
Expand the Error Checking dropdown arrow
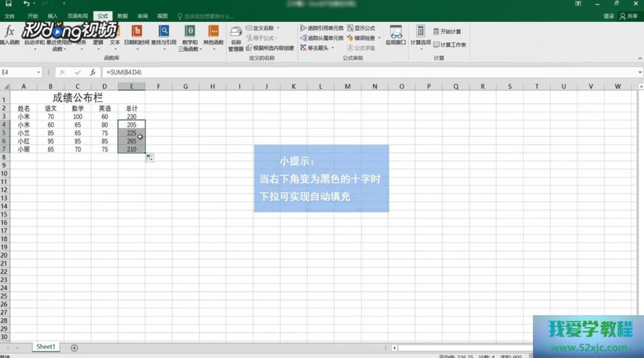coord(379,38)
